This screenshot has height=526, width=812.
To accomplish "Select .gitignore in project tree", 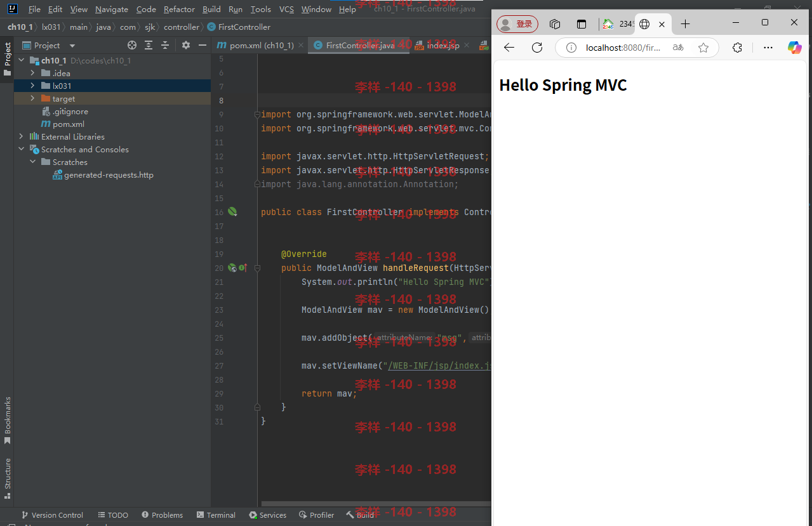I will 64,111.
